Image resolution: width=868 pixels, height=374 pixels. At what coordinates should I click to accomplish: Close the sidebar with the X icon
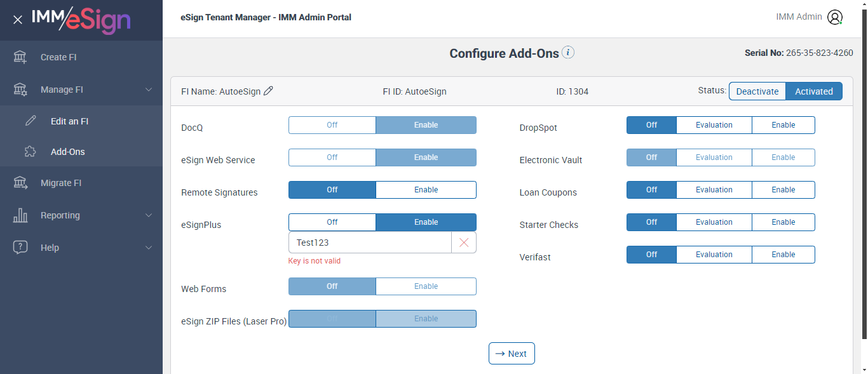click(18, 20)
